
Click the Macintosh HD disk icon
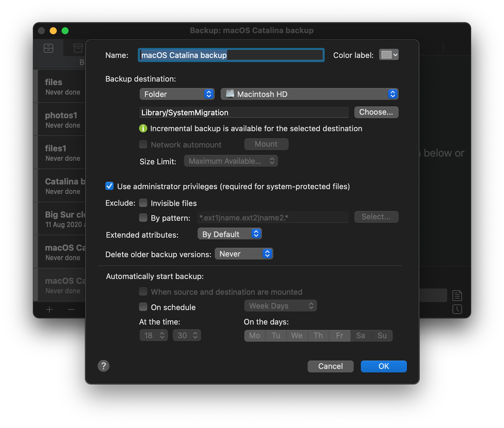[229, 93]
